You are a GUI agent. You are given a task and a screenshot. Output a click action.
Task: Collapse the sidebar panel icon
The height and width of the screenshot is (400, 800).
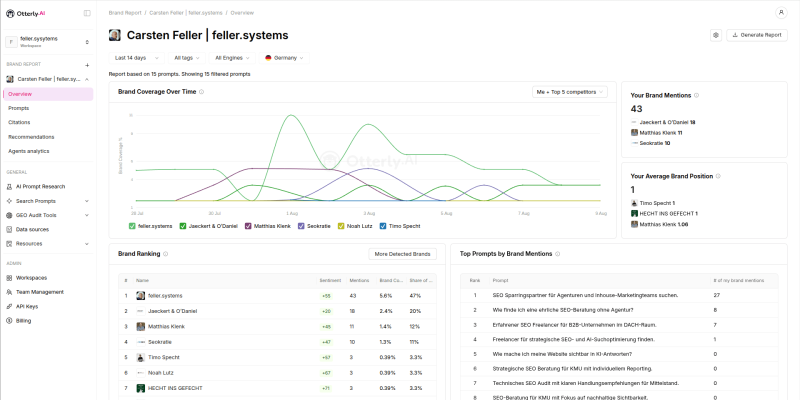click(x=87, y=13)
